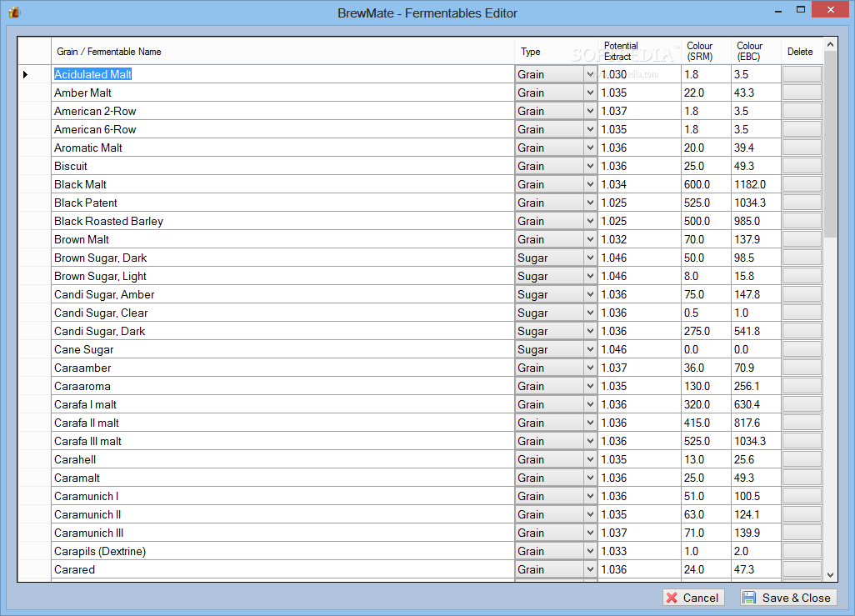Click EBC value 985.0 for Black Roasted Barley
Viewport: 855px width, 616px height.
pyautogui.click(x=756, y=221)
